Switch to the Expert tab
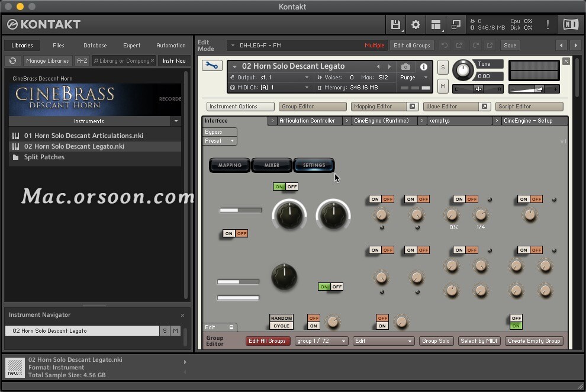Viewport: 586px width, 392px height. click(x=131, y=45)
